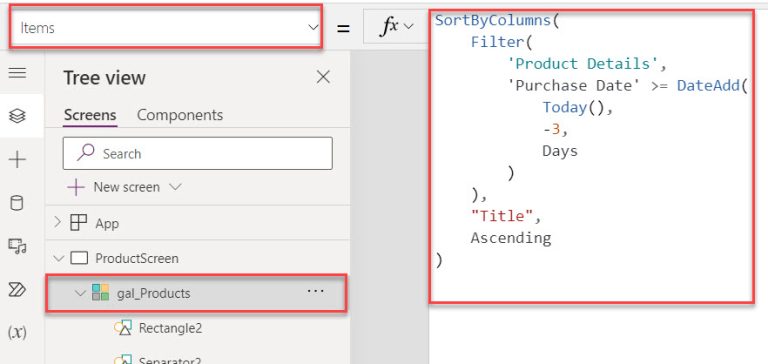Click the hamburger menu icon

tap(17, 73)
